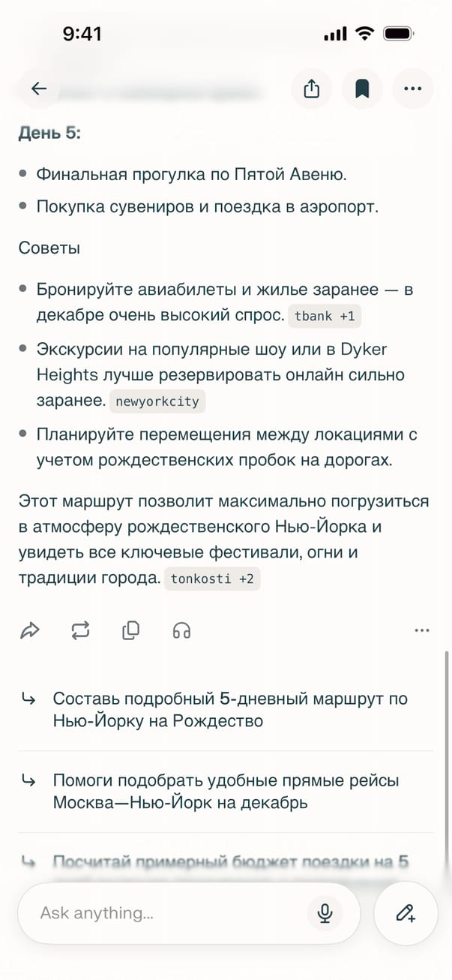Expand the tonkosti +2 sources
Screen dimensions: 452x980
[x=212, y=579]
